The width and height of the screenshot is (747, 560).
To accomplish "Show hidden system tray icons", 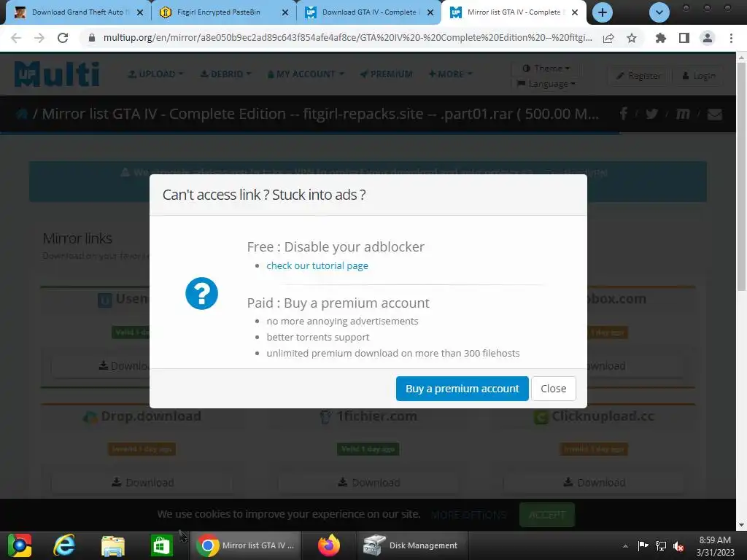I will pos(625,546).
